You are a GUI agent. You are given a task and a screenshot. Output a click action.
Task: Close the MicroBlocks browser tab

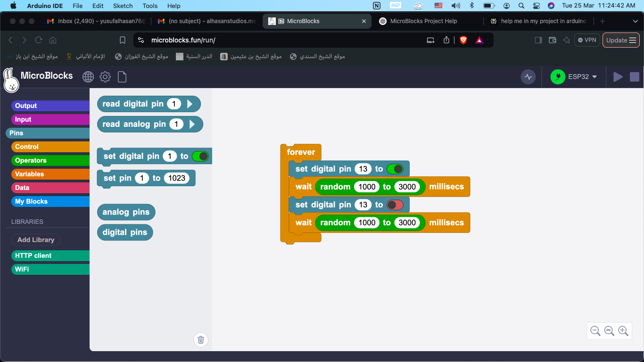coord(363,21)
